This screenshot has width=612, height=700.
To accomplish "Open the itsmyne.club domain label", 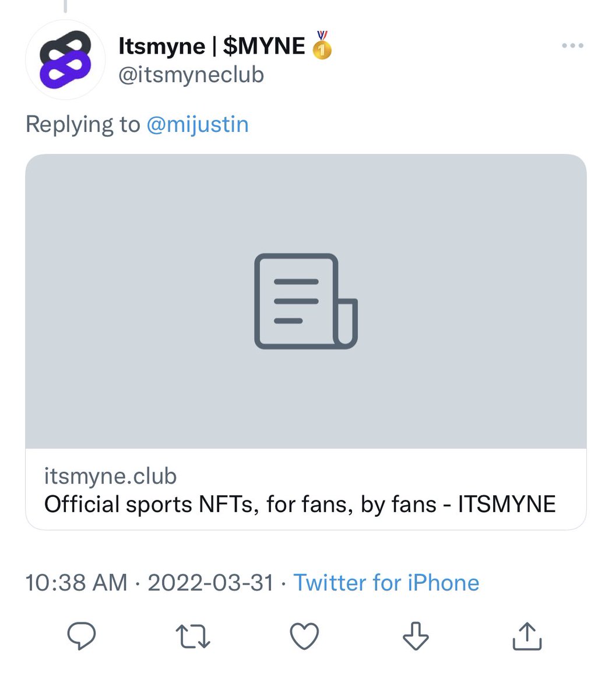I will 110,477.
